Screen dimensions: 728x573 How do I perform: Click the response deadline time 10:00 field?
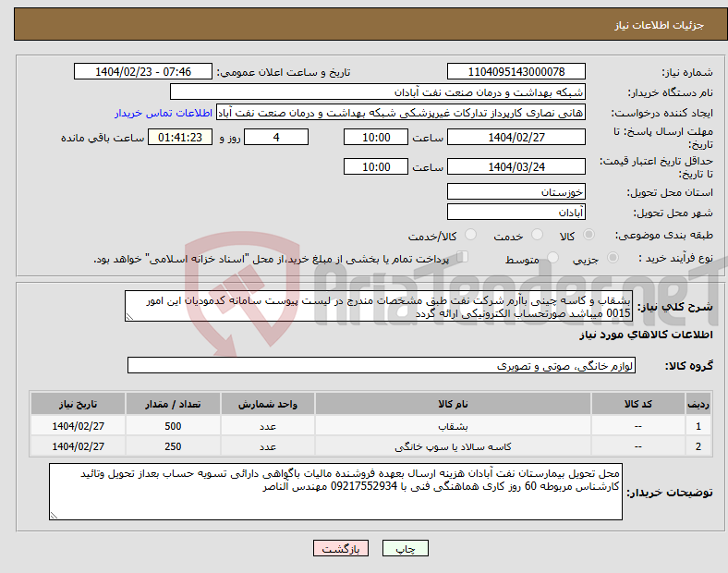click(376, 138)
